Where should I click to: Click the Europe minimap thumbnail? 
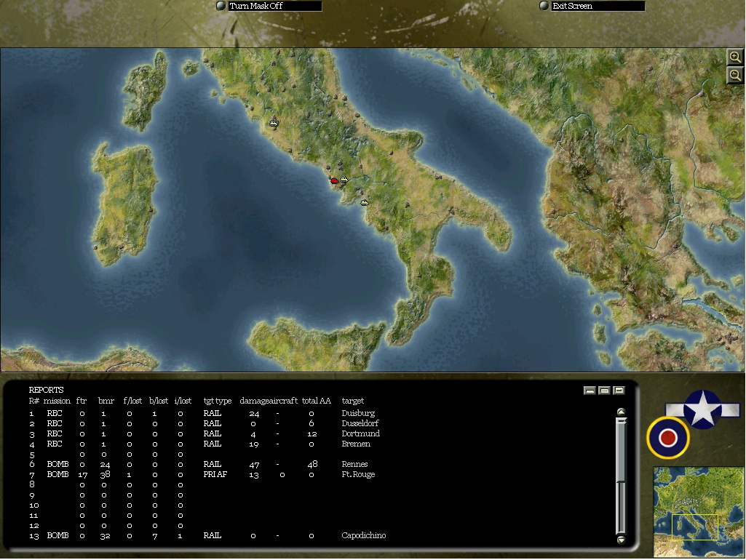699,511
